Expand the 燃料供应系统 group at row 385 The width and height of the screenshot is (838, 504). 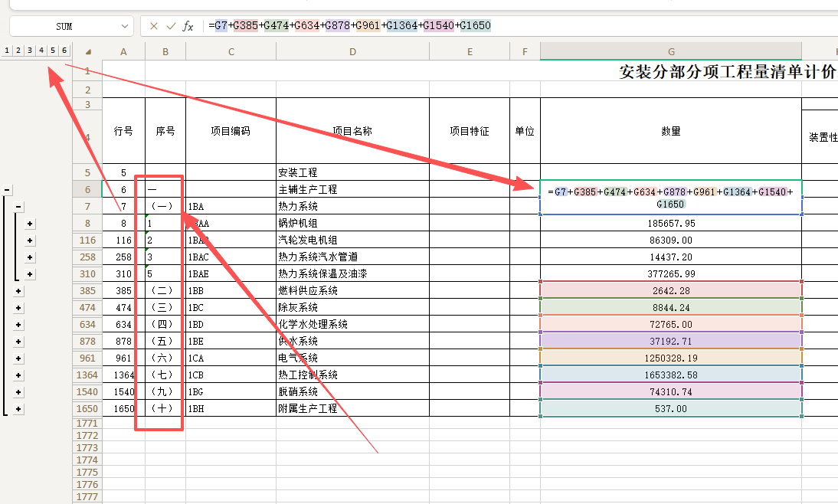[x=18, y=291]
